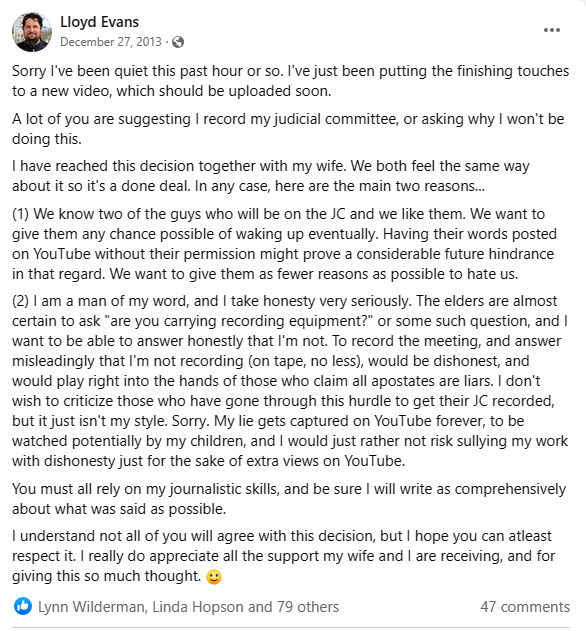This screenshot has width=586, height=631.
Task: View the 47 comments
Action: click(x=525, y=607)
